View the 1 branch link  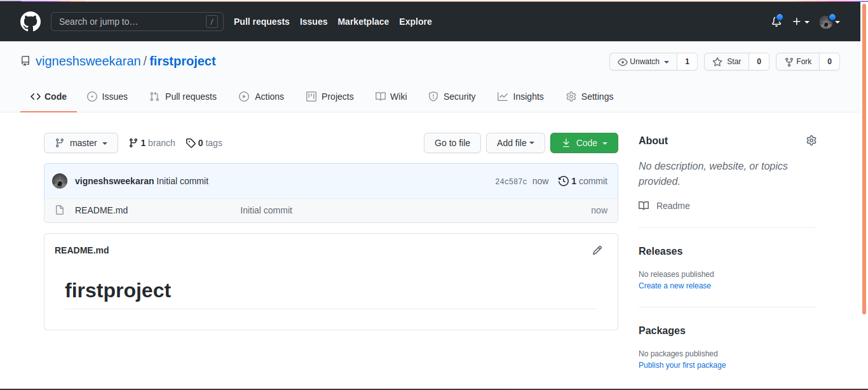click(152, 143)
